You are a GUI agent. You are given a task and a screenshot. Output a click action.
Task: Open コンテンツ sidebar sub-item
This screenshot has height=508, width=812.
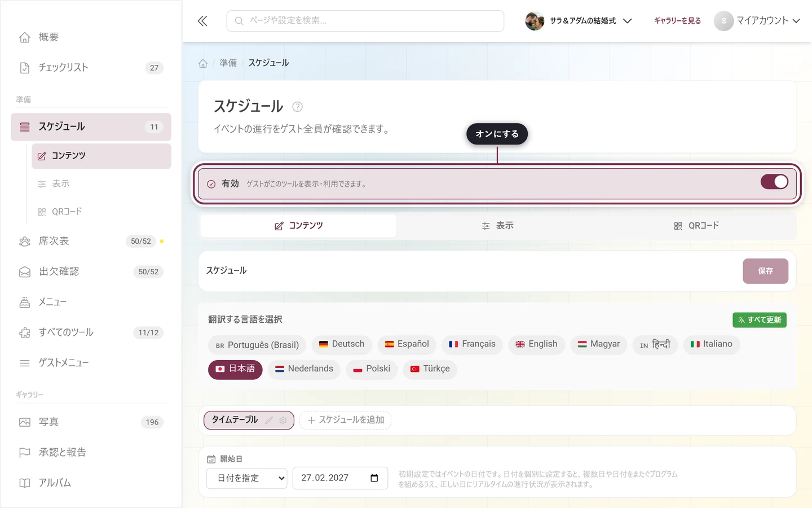pyautogui.click(x=101, y=156)
